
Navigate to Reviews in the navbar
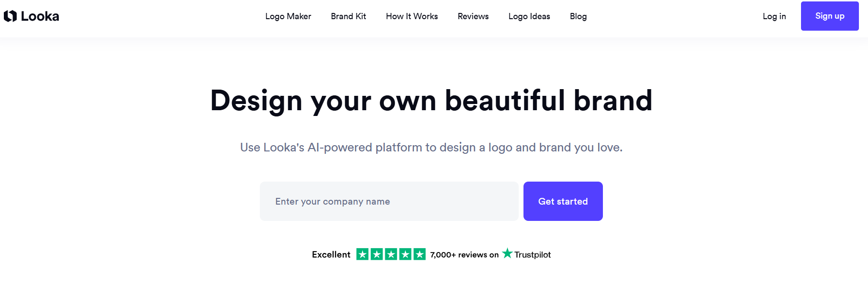click(473, 16)
